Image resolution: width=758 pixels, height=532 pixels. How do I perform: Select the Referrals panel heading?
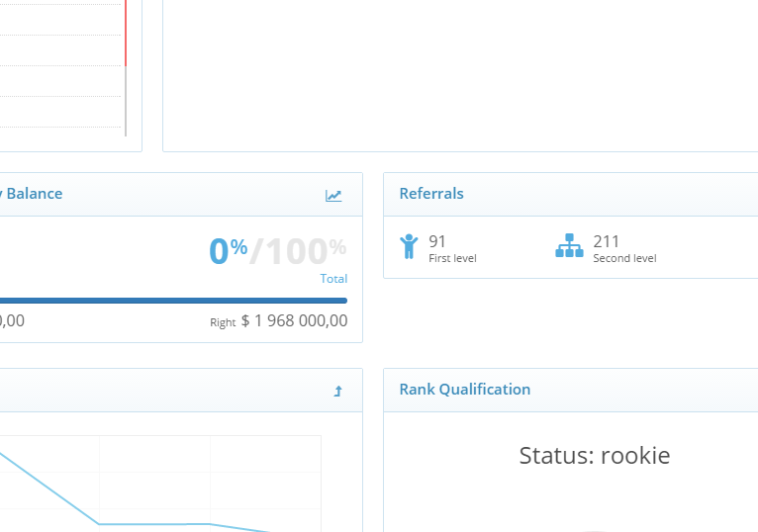pos(431,193)
